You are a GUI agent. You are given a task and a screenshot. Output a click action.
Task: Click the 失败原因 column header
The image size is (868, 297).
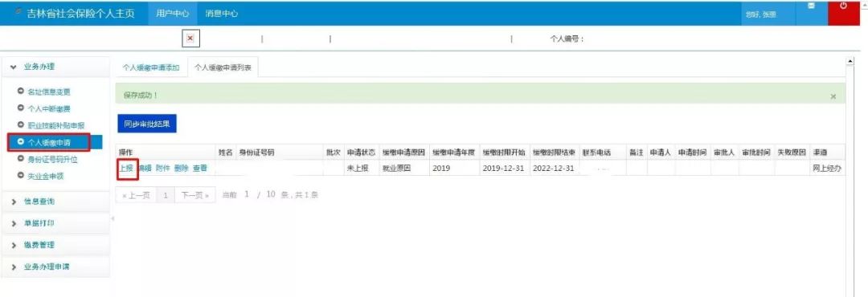pyautogui.click(x=792, y=152)
